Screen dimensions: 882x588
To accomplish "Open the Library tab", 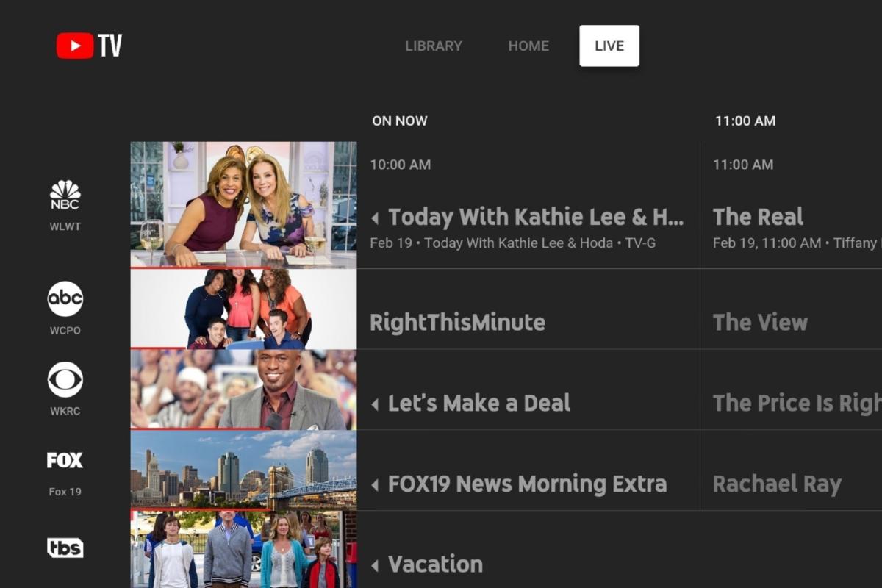I will (434, 46).
